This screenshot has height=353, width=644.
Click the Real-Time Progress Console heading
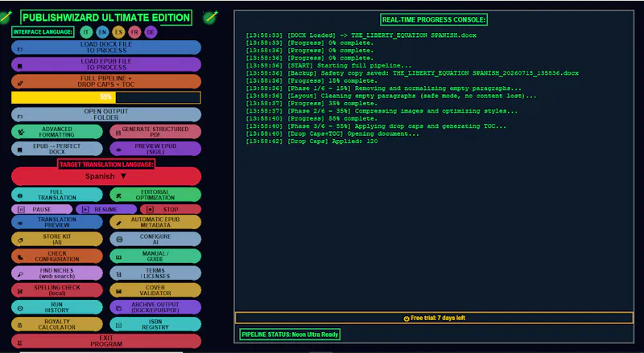tap(434, 19)
